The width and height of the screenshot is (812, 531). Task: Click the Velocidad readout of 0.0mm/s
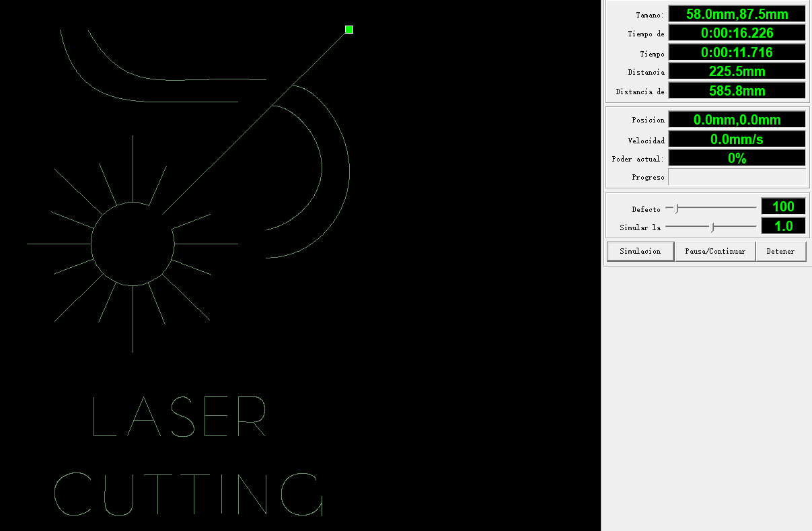tap(736, 139)
